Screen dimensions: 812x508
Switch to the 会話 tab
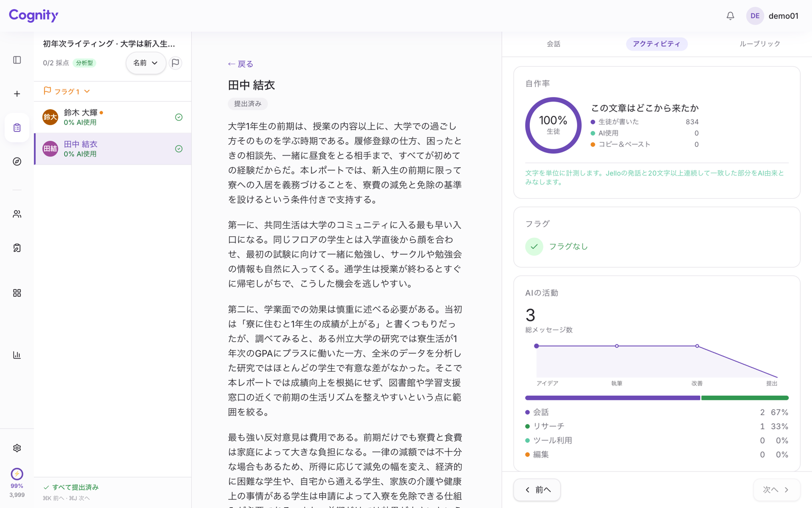pyautogui.click(x=553, y=44)
